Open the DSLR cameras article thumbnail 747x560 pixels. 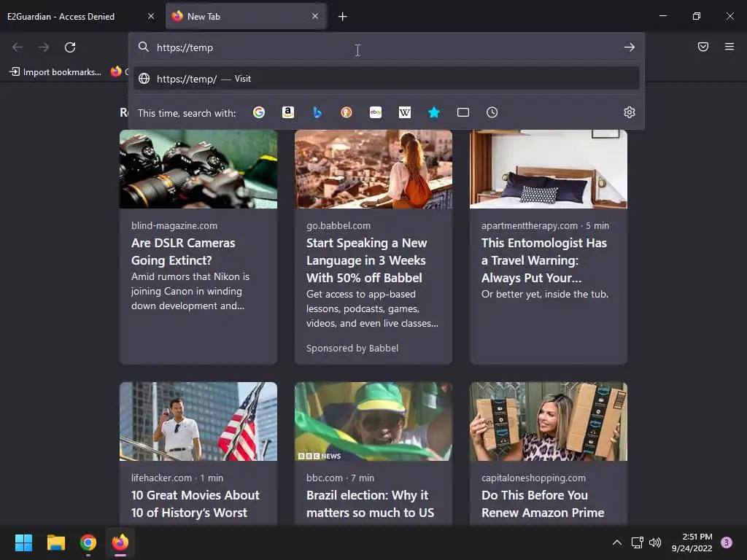(198, 169)
